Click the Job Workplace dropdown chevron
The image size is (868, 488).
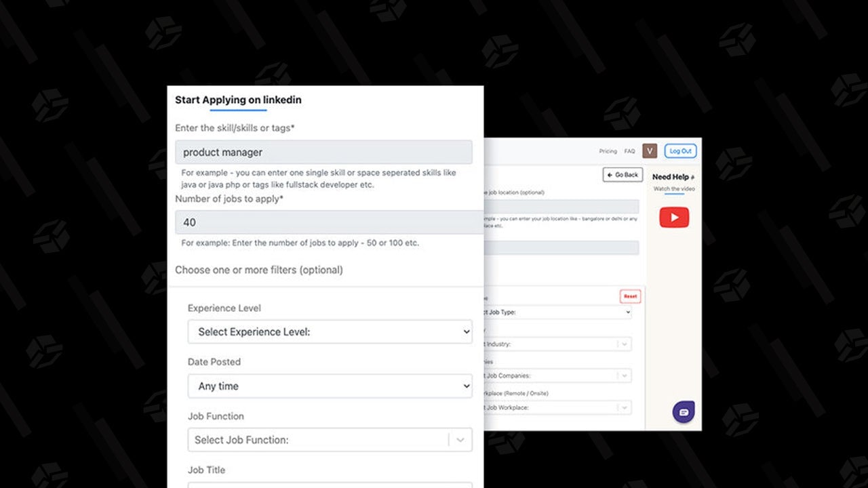coord(624,407)
